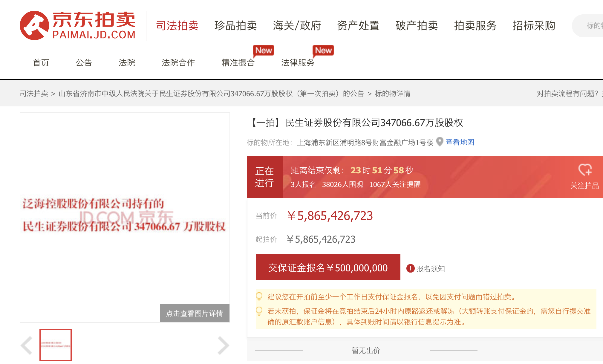Click 标的物详情 breadcrumb text
The width and height of the screenshot is (603, 364).
point(393,94)
